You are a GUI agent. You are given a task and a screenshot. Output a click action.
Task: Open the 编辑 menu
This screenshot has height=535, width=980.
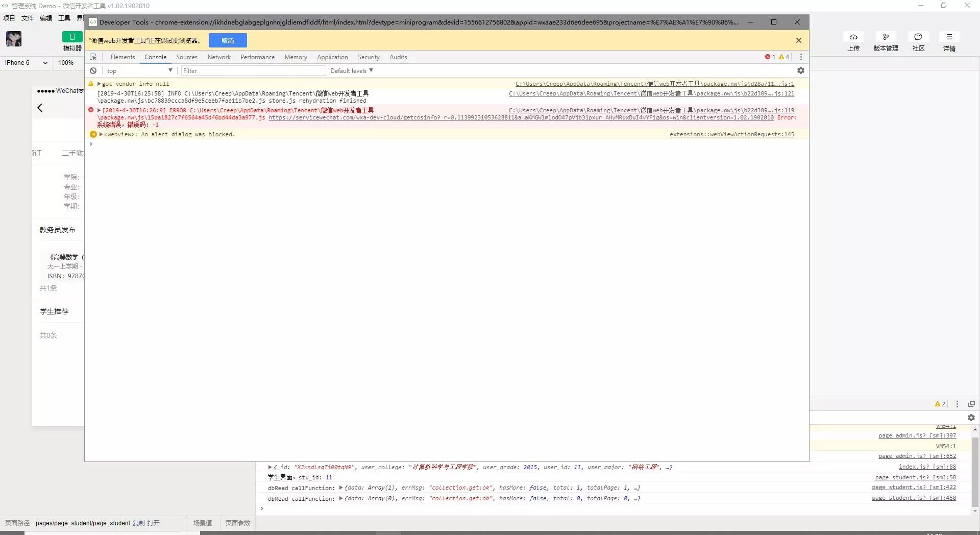pyautogui.click(x=46, y=18)
